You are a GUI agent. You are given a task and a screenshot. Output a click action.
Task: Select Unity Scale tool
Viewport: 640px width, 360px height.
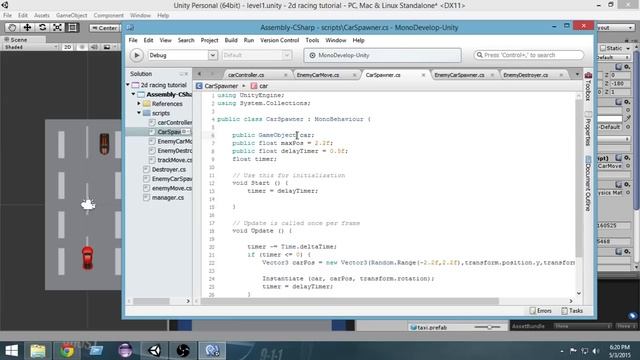click(58, 27)
